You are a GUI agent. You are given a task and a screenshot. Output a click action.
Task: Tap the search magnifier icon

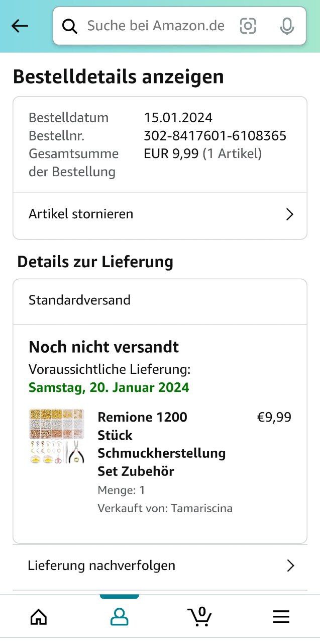pyautogui.click(x=70, y=26)
